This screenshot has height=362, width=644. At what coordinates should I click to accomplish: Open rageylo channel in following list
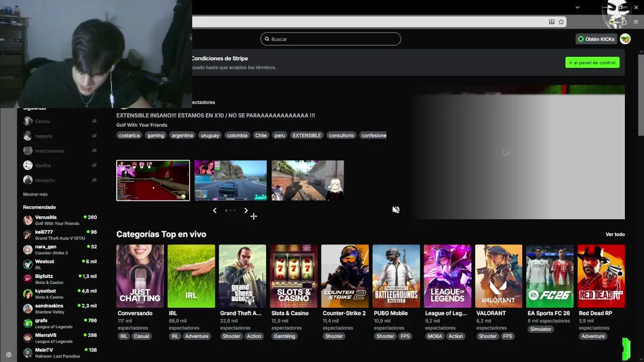pos(60,136)
